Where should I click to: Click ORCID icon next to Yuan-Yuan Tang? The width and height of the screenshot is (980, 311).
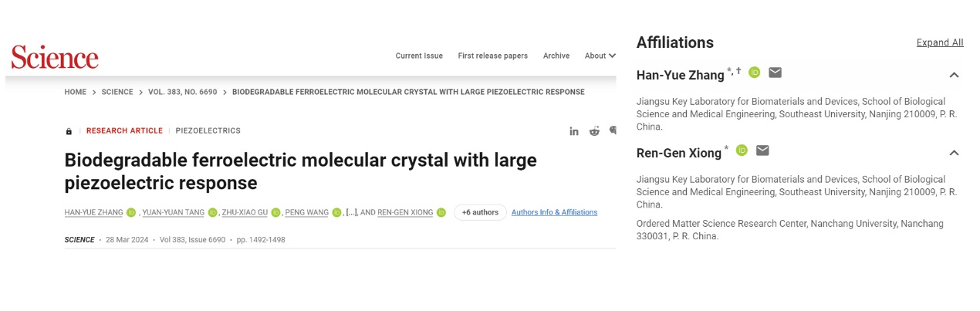click(213, 212)
